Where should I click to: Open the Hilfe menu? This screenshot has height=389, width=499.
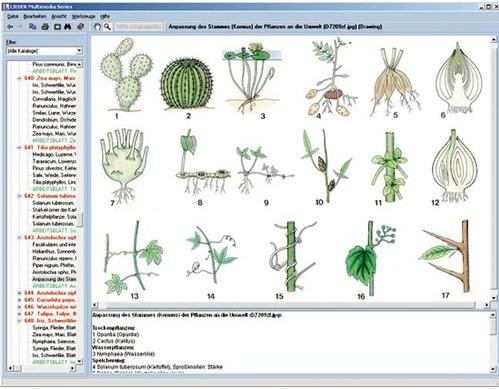(105, 16)
